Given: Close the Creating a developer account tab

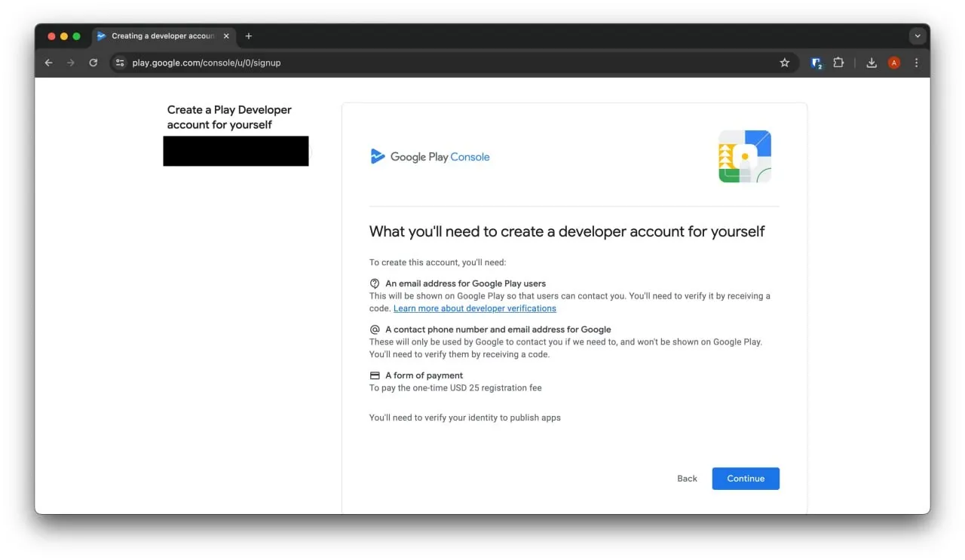Looking at the screenshot, I should (226, 36).
